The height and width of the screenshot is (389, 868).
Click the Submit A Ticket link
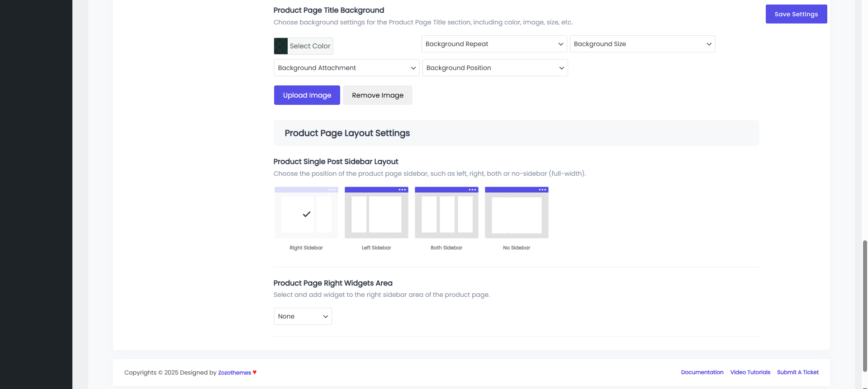tap(797, 372)
